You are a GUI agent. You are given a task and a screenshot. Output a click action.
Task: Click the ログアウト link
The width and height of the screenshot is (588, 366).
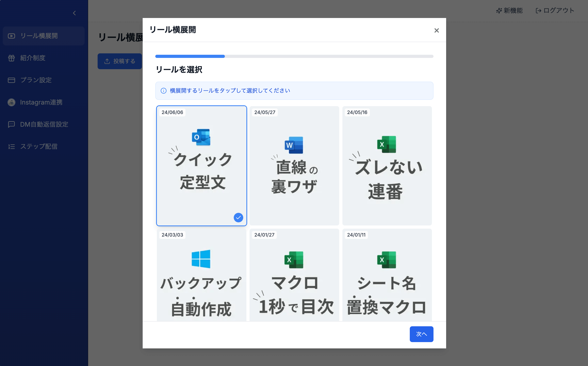(x=555, y=11)
